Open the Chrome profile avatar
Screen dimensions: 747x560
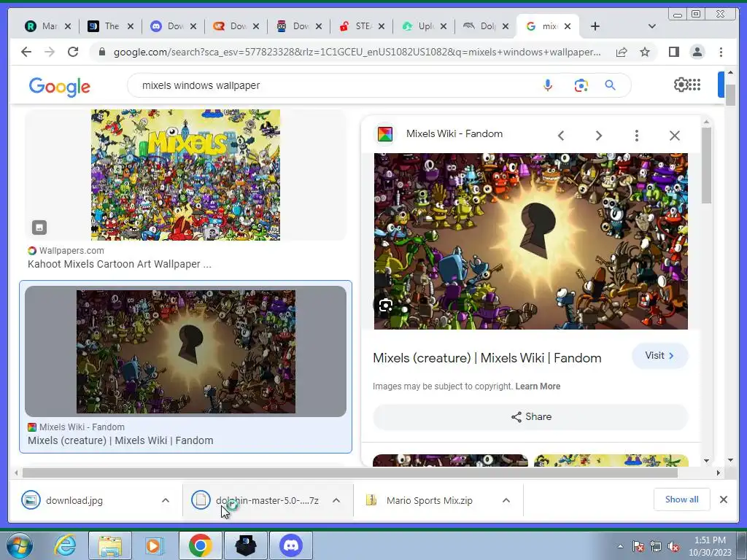tap(697, 52)
